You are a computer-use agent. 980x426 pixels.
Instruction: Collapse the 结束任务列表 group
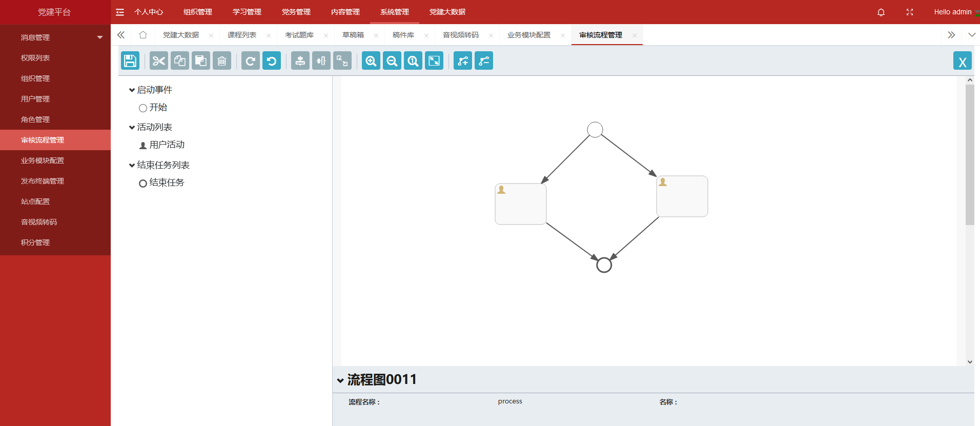click(132, 166)
